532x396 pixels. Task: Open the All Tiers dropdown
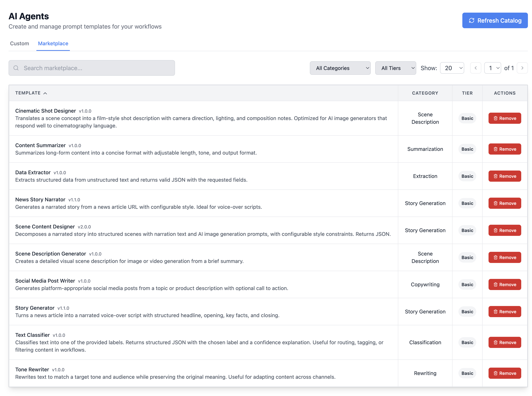[395, 68]
